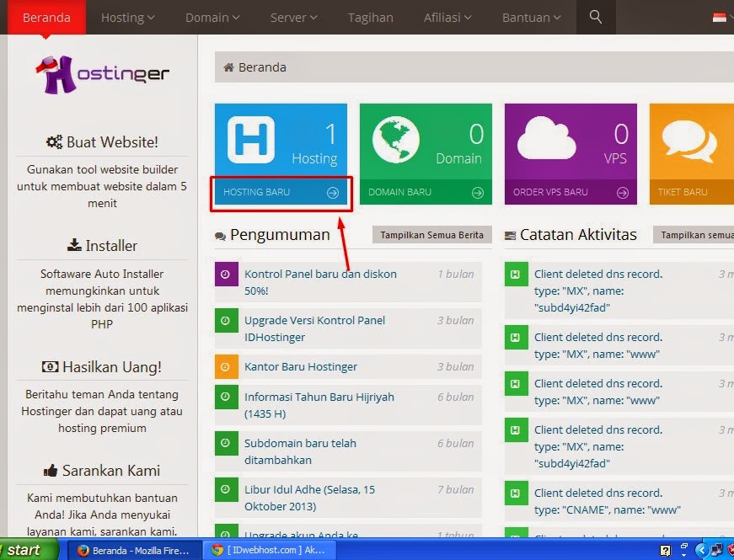Viewport: 734px width, 560px height.
Task: Click the ORDER VPS BARU button
Action: tap(571, 192)
